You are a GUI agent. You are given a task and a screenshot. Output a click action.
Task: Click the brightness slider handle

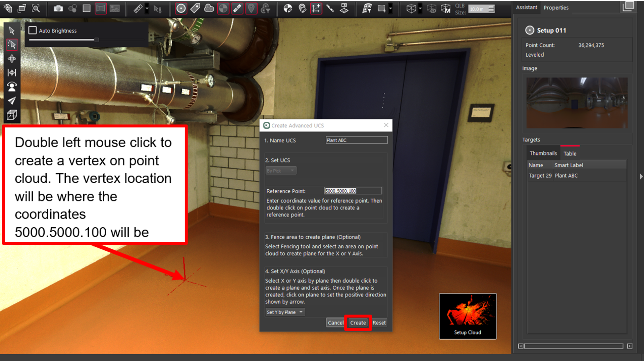(x=97, y=40)
